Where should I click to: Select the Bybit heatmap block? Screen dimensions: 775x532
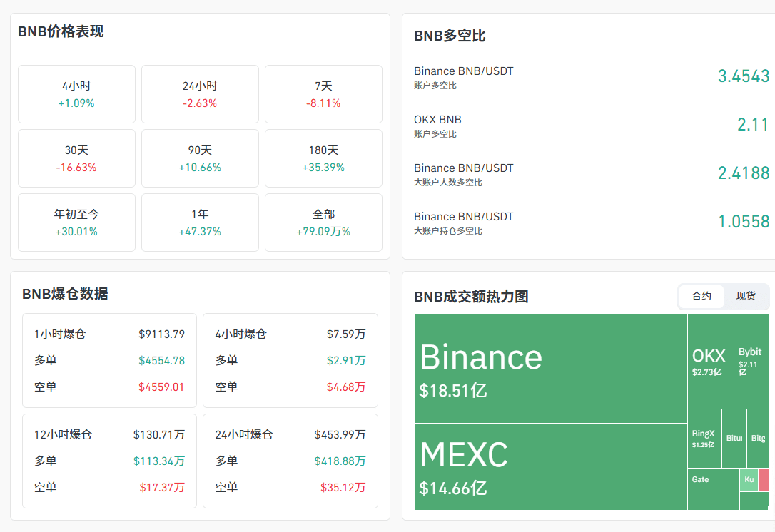(751, 361)
